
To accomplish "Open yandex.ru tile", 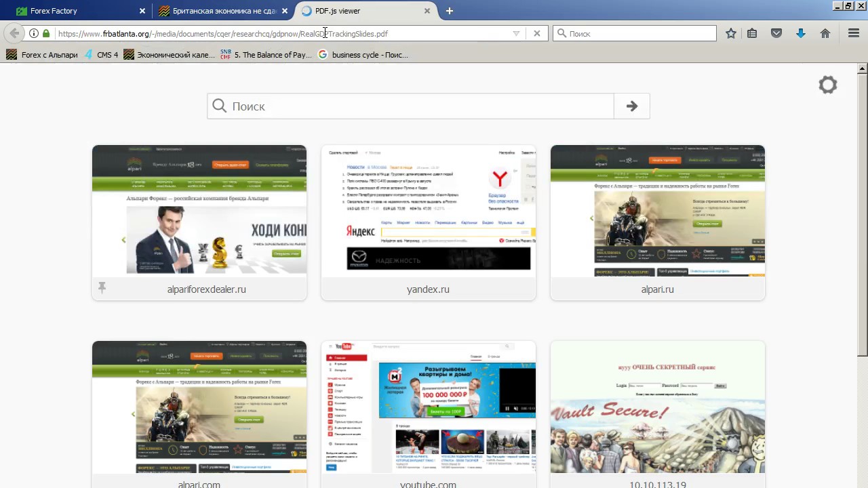I will pos(429,222).
